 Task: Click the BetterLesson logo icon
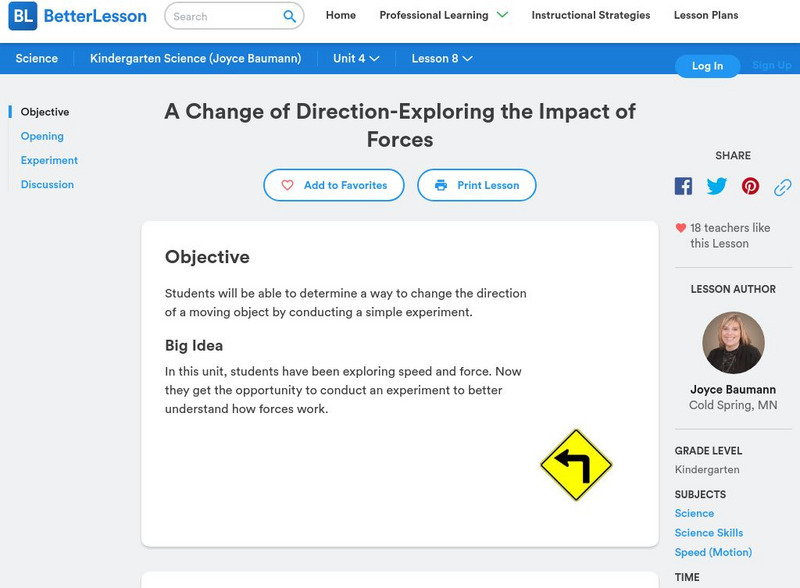click(22, 16)
